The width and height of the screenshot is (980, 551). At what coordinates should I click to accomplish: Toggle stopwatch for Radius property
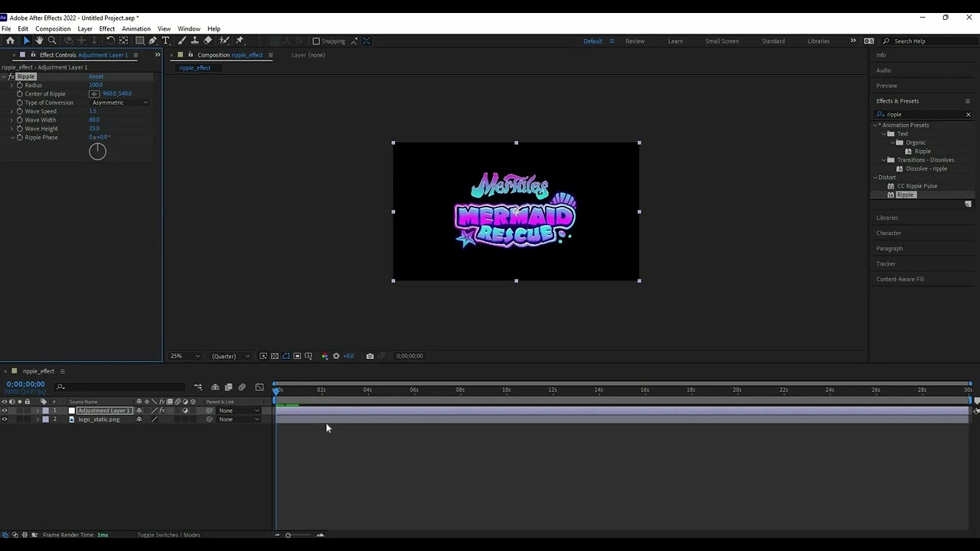pos(20,85)
